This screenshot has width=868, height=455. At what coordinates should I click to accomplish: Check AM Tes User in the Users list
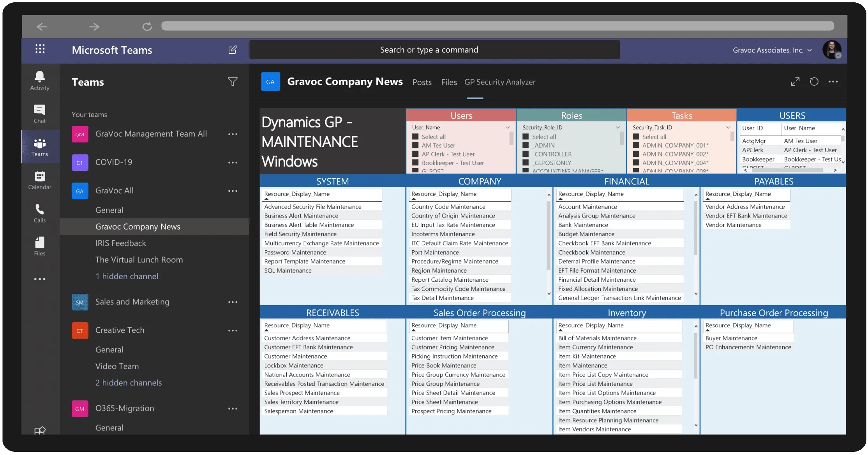pos(415,145)
